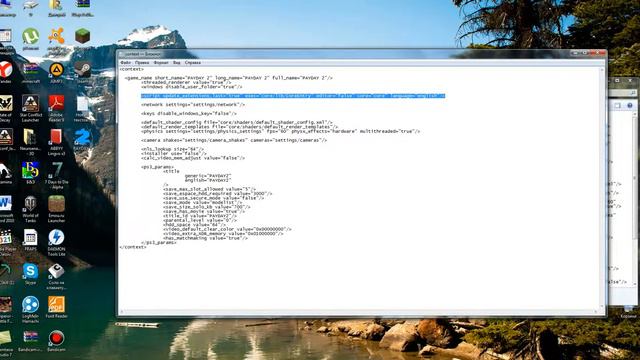Open the uTorrent desktop icon
640x360 pixels.
point(31,37)
